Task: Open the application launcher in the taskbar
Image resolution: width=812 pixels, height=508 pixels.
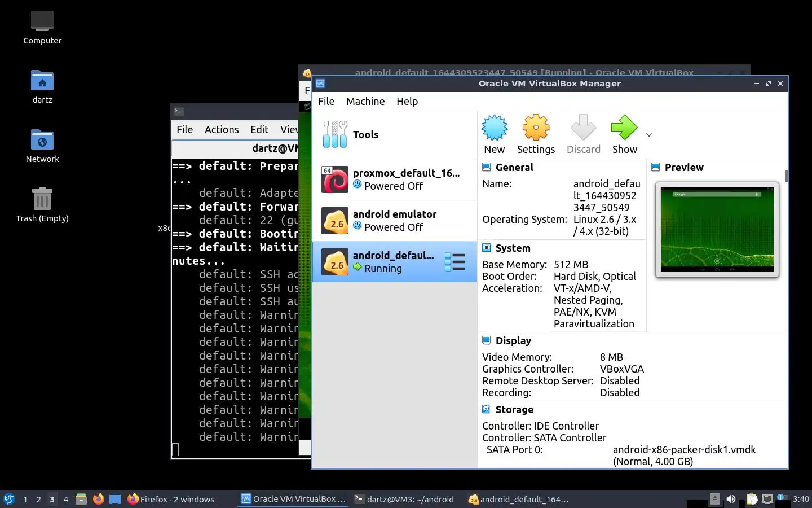Action: coord(9,499)
